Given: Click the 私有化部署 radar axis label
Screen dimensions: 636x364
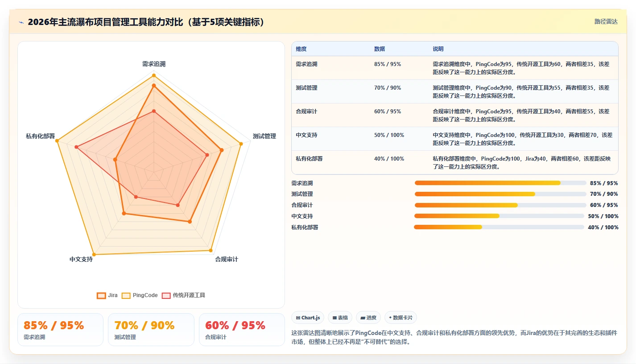Looking at the screenshot, I should point(40,136).
